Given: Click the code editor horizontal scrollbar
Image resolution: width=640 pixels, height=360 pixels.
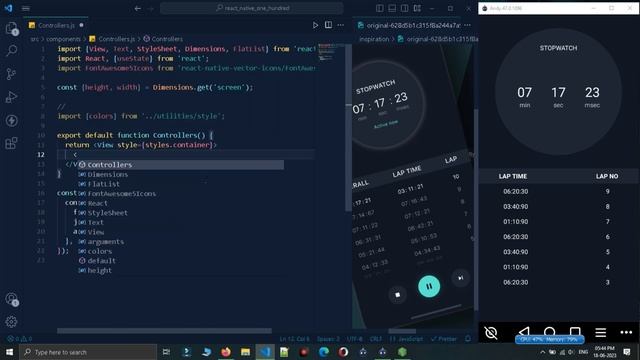Looking at the screenshot, I should coord(164,331).
